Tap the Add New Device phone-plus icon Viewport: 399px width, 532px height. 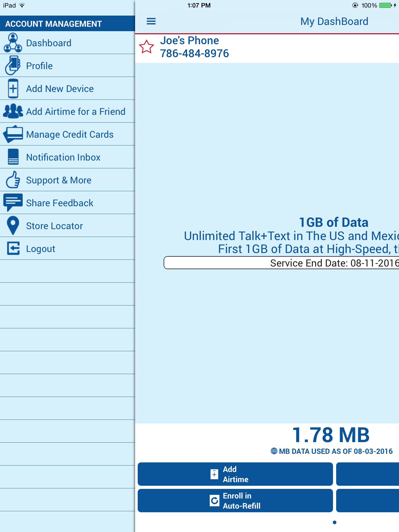pyautogui.click(x=13, y=88)
